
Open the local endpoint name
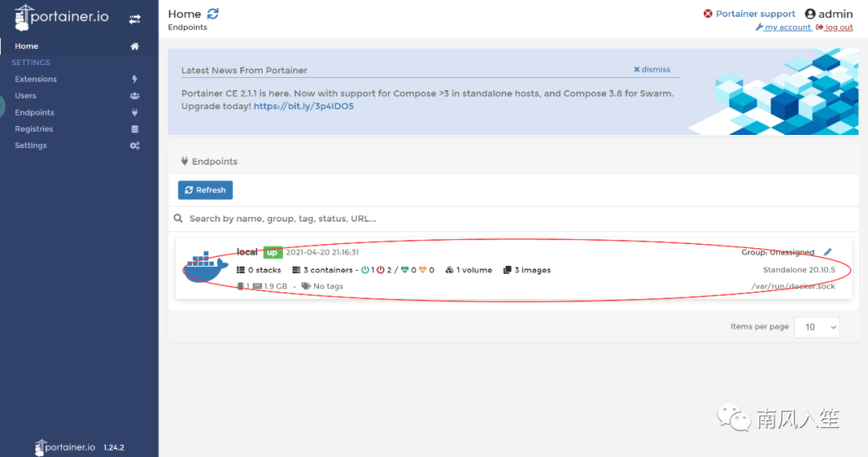click(247, 252)
